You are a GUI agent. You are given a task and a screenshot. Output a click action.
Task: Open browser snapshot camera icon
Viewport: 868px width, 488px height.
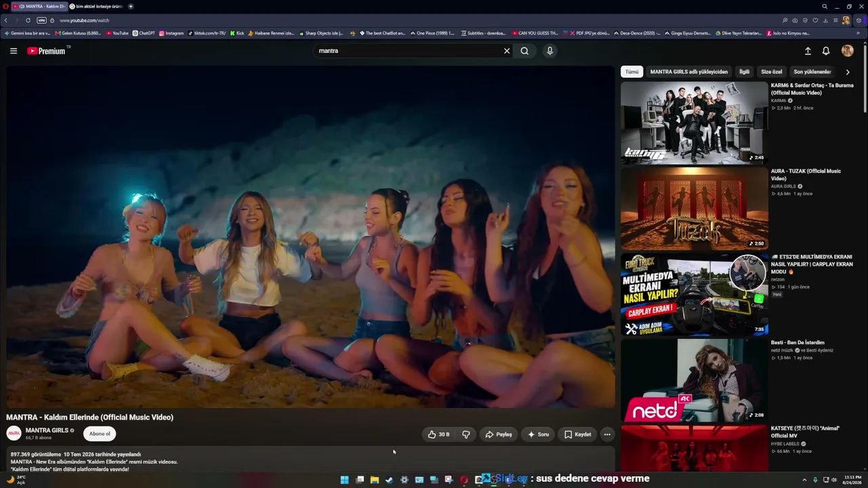coord(795,20)
